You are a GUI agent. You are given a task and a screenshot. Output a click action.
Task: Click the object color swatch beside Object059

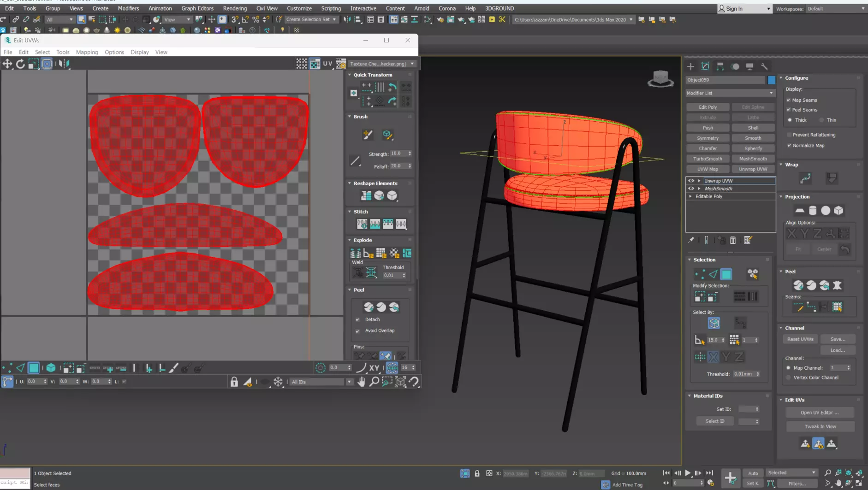(772, 80)
